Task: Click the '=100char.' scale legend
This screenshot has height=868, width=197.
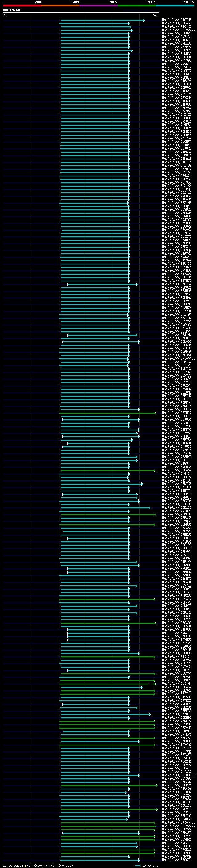Action: [x=149, y=865]
